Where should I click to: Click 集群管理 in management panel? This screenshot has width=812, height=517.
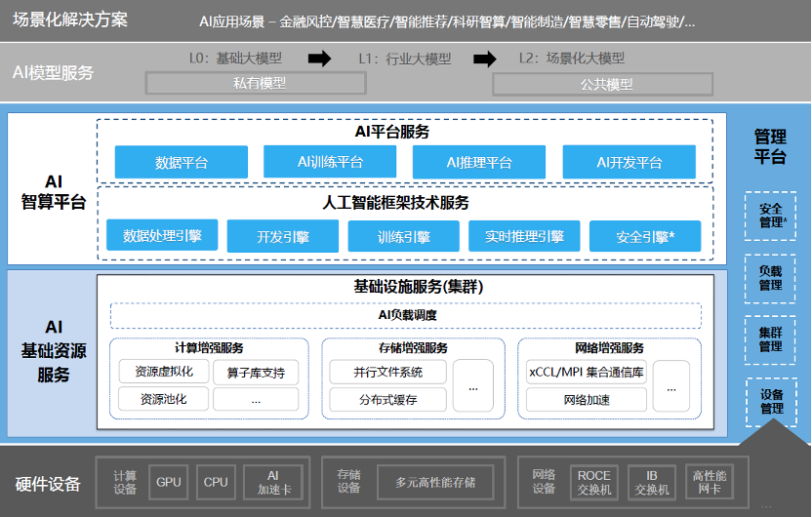coord(771,340)
